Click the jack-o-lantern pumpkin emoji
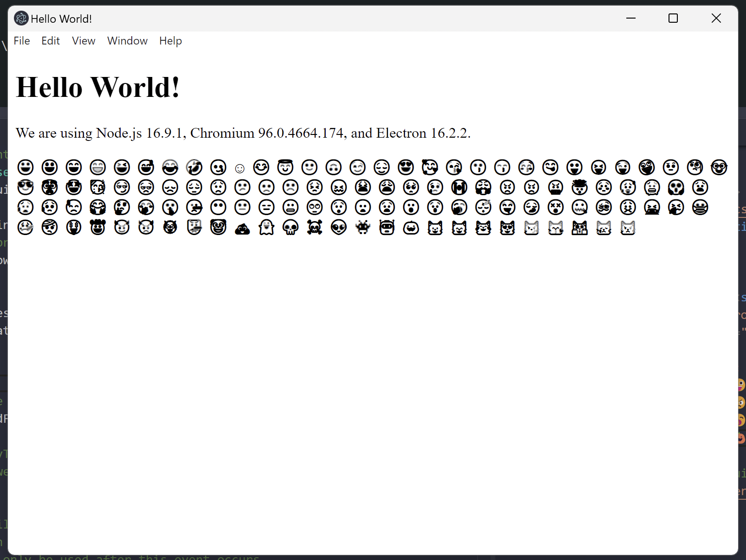746x560 pixels. click(x=411, y=228)
